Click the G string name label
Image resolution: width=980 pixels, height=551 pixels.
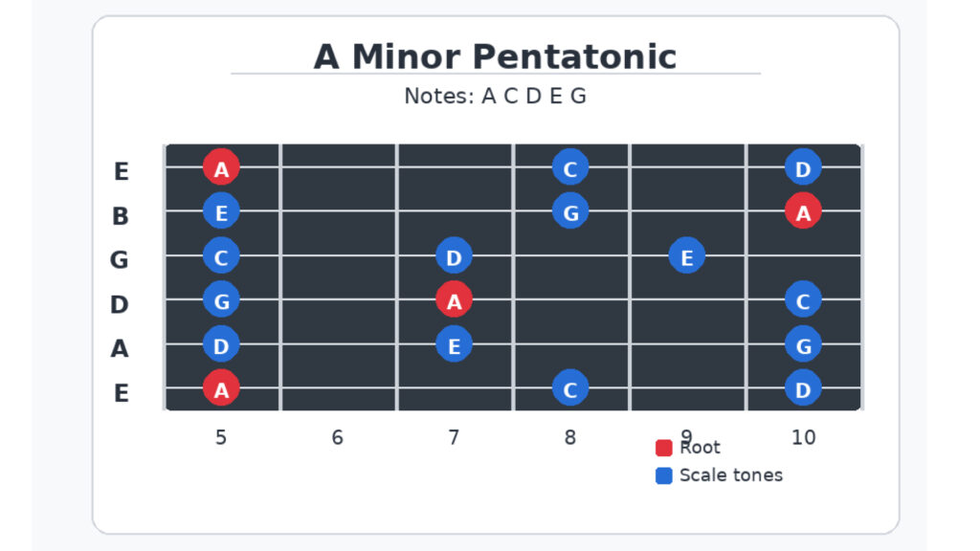(120, 259)
